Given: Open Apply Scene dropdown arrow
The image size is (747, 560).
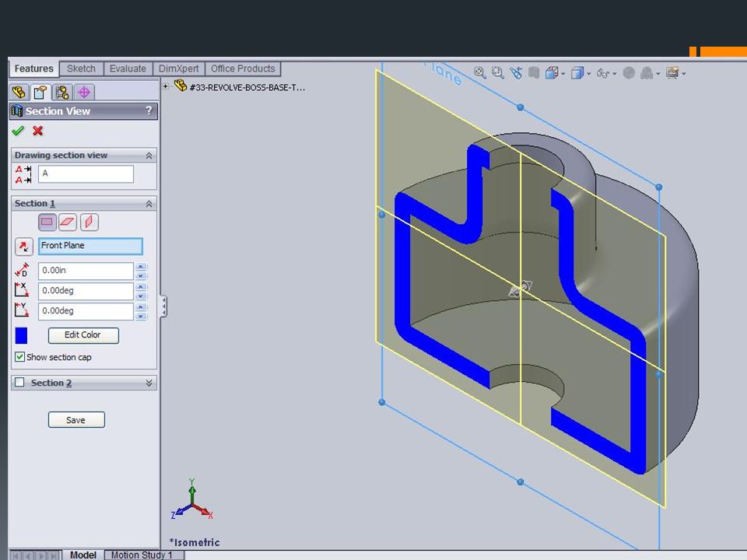Looking at the screenshot, I should (x=658, y=74).
